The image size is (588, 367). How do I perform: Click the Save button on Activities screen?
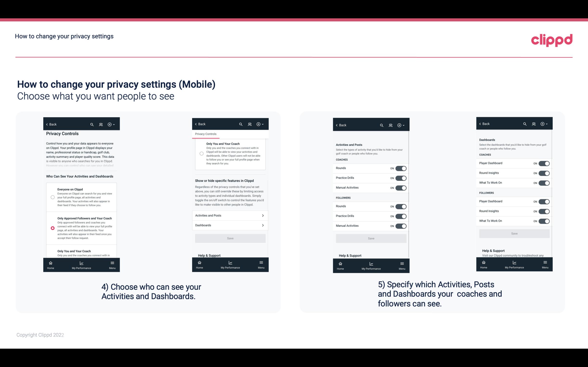371,238
